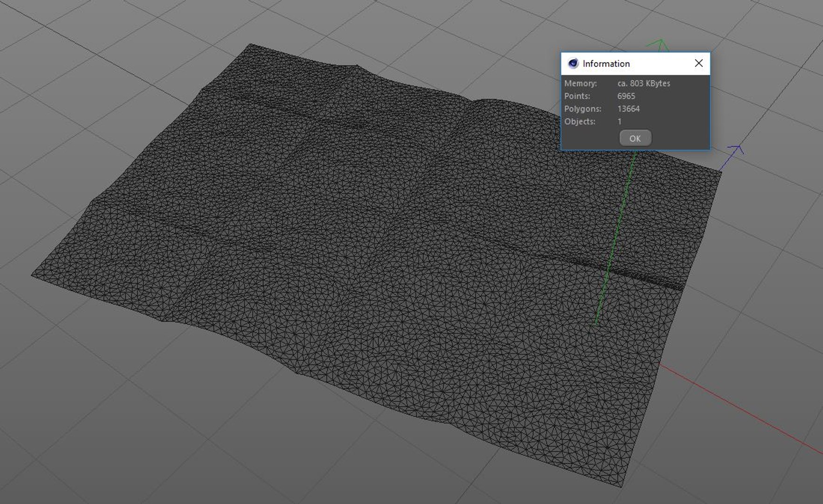Image resolution: width=823 pixels, height=504 pixels.
Task: Select the Memory value ca. 803 KBytes
Action: coord(644,84)
